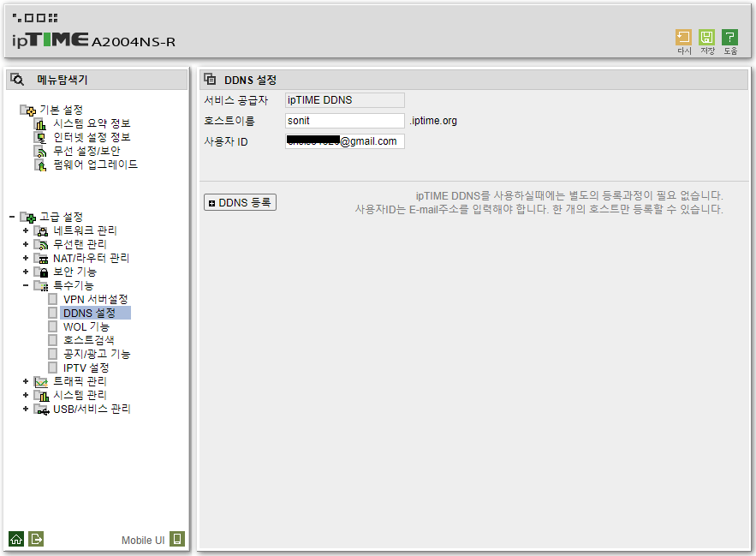This screenshot has width=756, height=556.
Task: Expand the 네트워크 관리 node
Action: (26, 230)
